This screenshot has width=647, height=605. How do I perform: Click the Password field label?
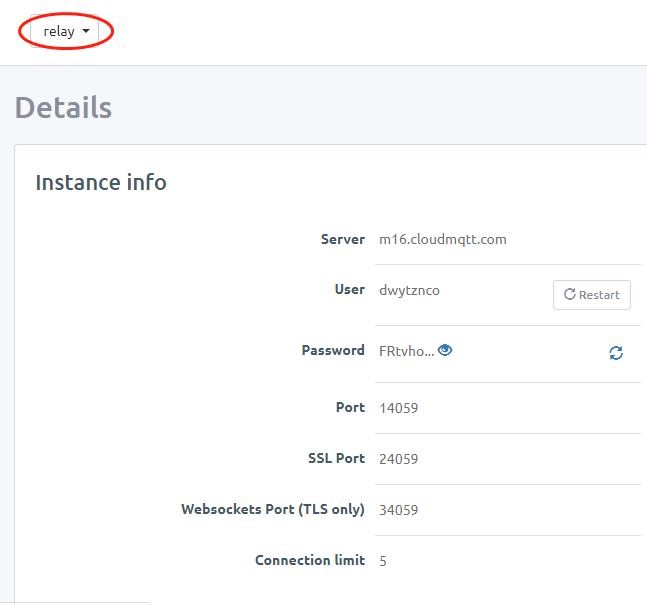(x=333, y=350)
